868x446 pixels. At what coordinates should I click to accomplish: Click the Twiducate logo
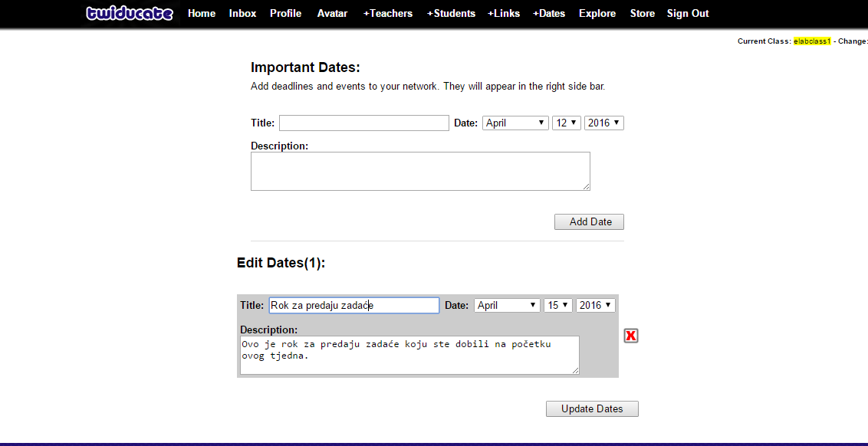click(130, 14)
